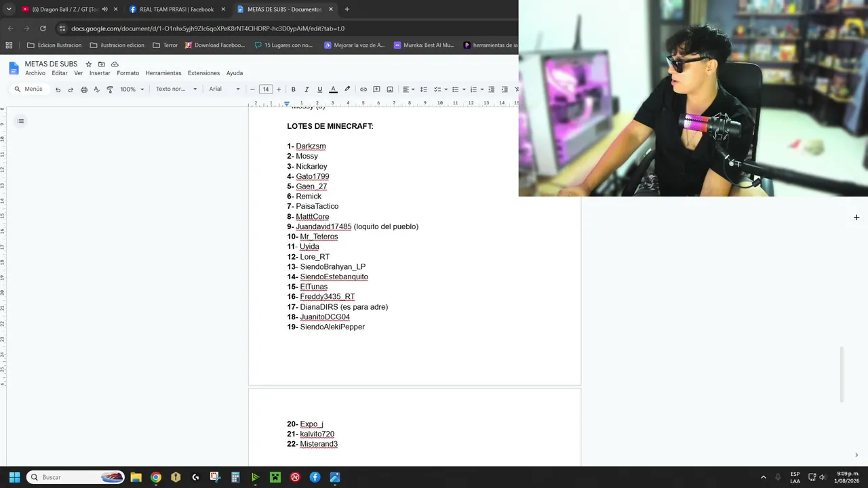The width and height of the screenshot is (868, 488).
Task: Click the Google Docs home icon
Action: pos(14,68)
